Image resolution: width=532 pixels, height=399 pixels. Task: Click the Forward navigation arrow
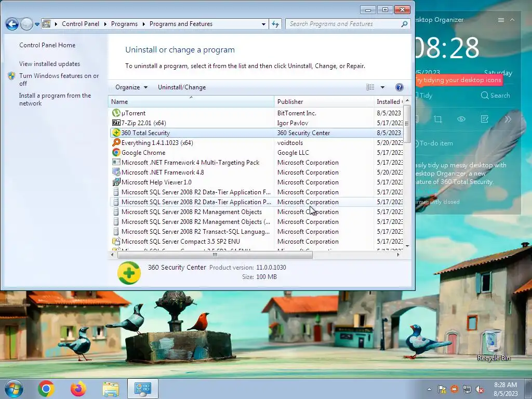(x=26, y=24)
